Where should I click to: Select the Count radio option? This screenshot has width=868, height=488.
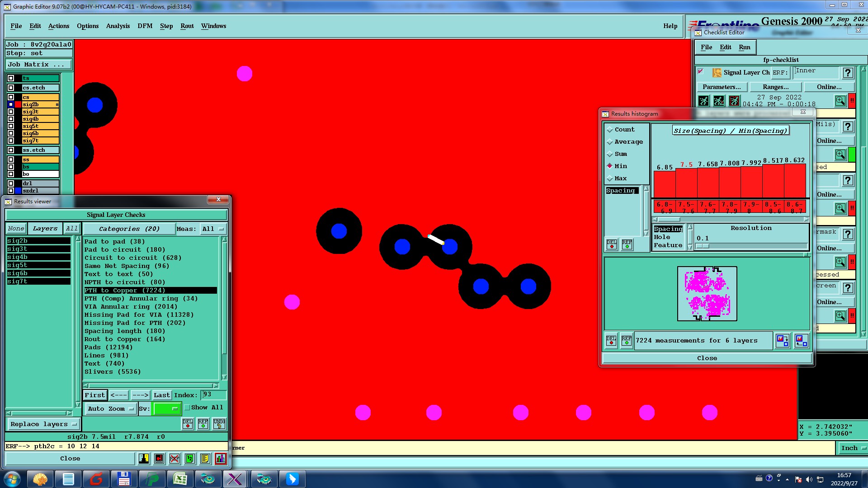click(x=621, y=130)
